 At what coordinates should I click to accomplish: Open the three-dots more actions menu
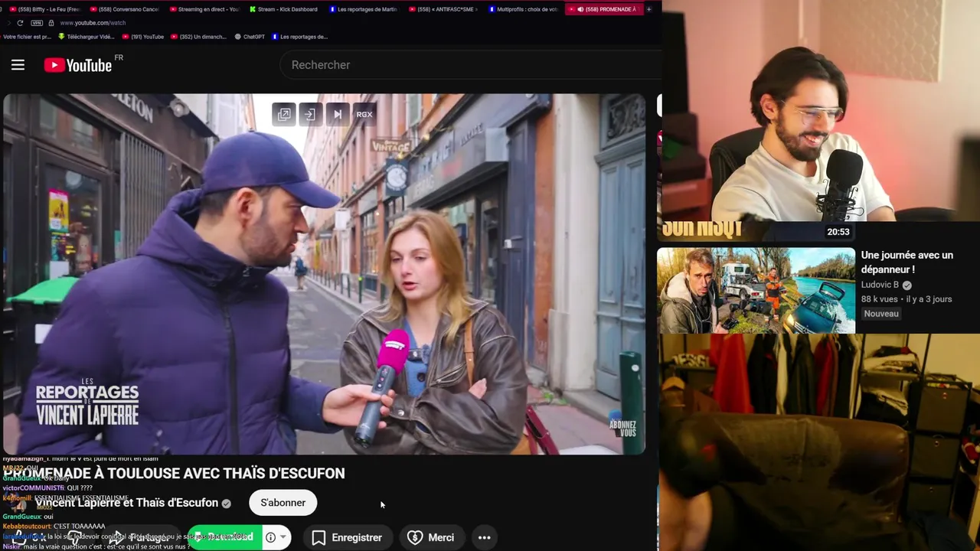[x=485, y=538]
